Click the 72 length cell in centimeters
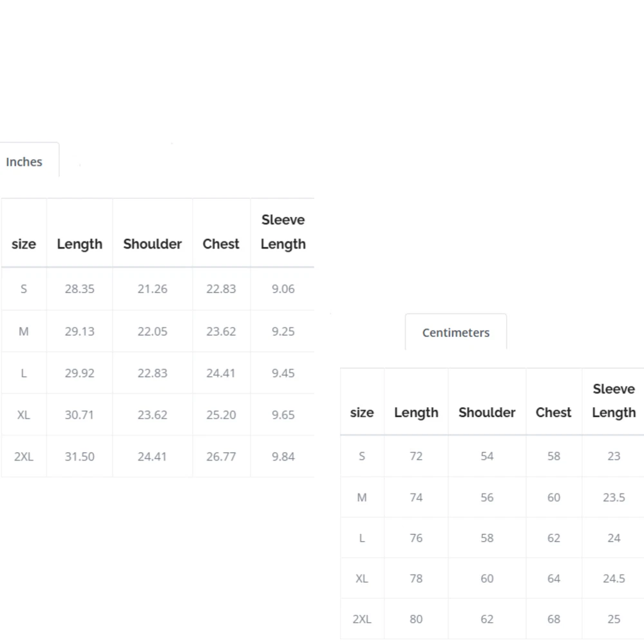Screen dimensions: 644x644 [x=416, y=456]
